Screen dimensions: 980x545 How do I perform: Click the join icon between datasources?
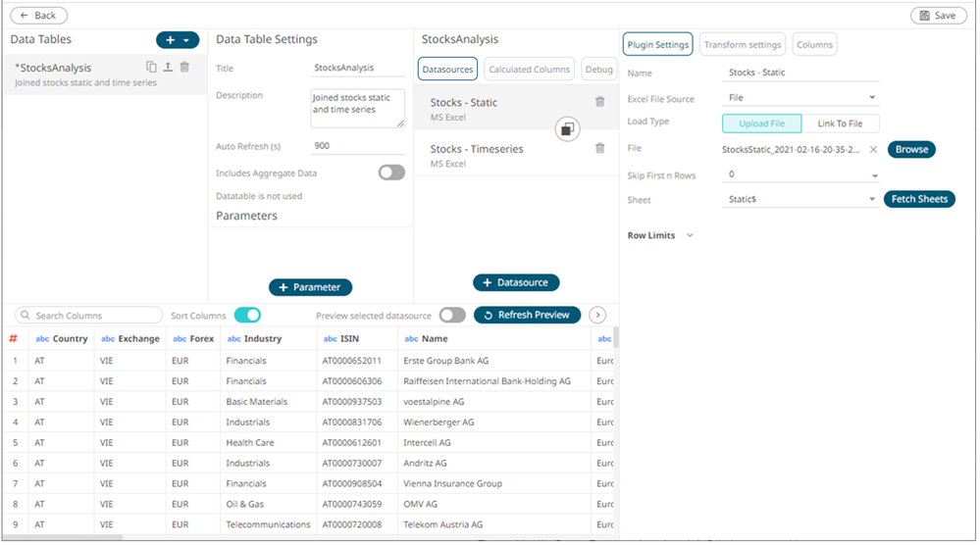click(x=567, y=129)
